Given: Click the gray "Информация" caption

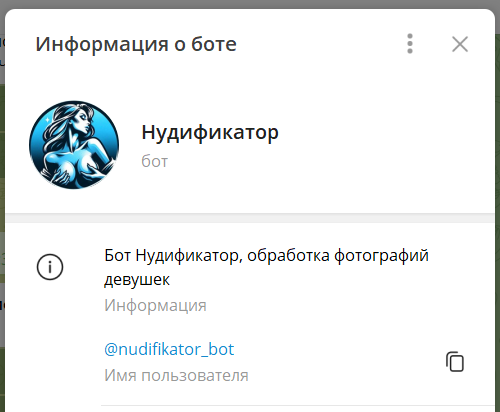Looking at the screenshot, I should pyautogui.click(x=155, y=305).
